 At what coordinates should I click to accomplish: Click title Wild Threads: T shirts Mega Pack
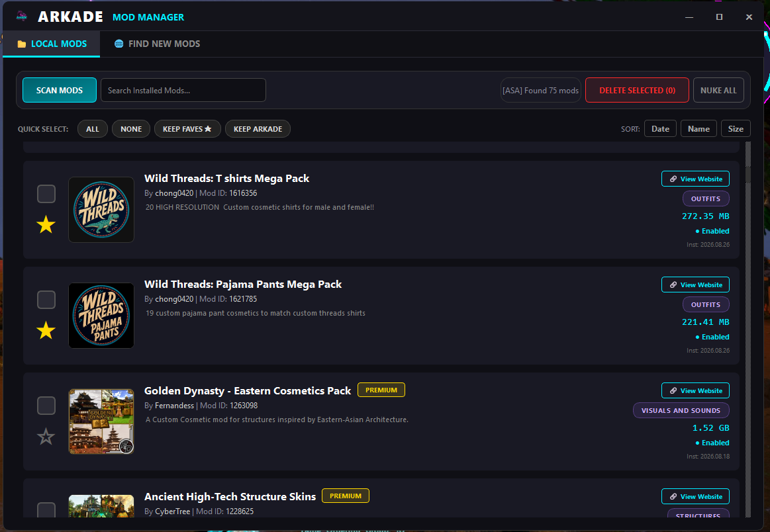pyautogui.click(x=227, y=178)
